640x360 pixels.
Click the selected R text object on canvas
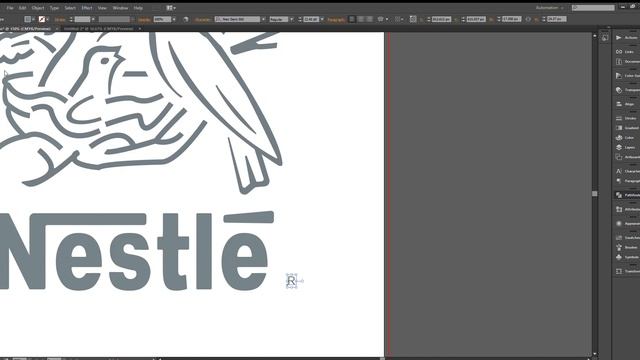291,281
